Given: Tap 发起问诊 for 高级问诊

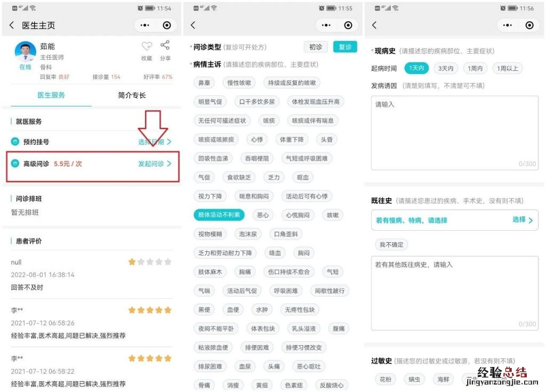Looking at the screenshot, I should click(x=155, y=164).
